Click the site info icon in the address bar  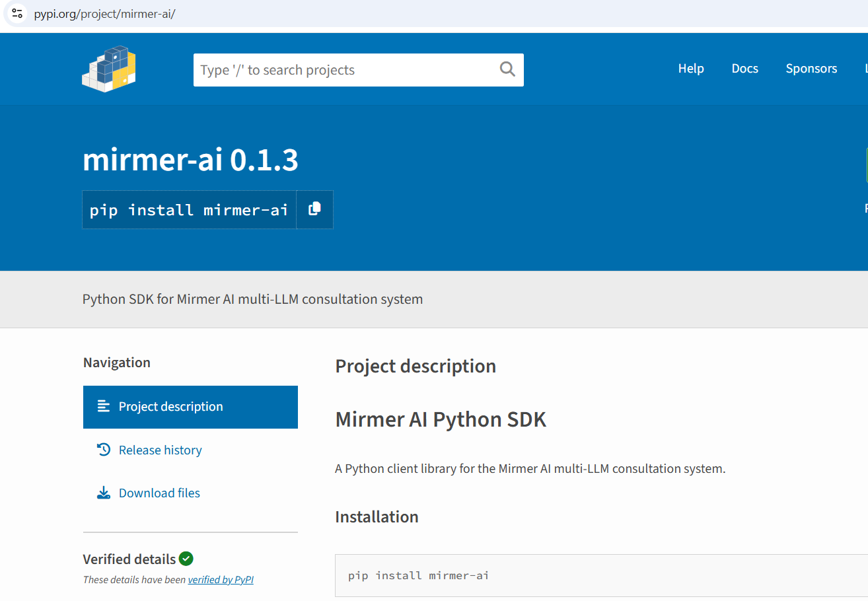click(x=17, y=13)
